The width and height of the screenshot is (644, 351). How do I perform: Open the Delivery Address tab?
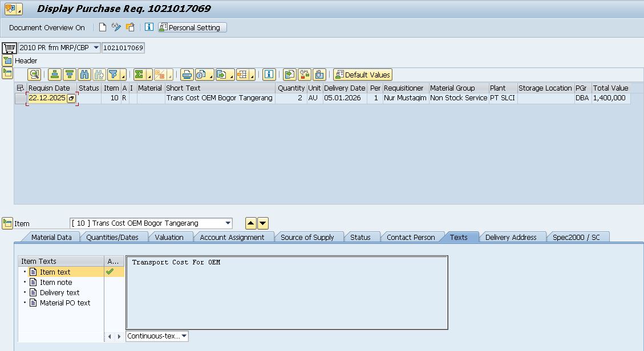pos(511,237)
